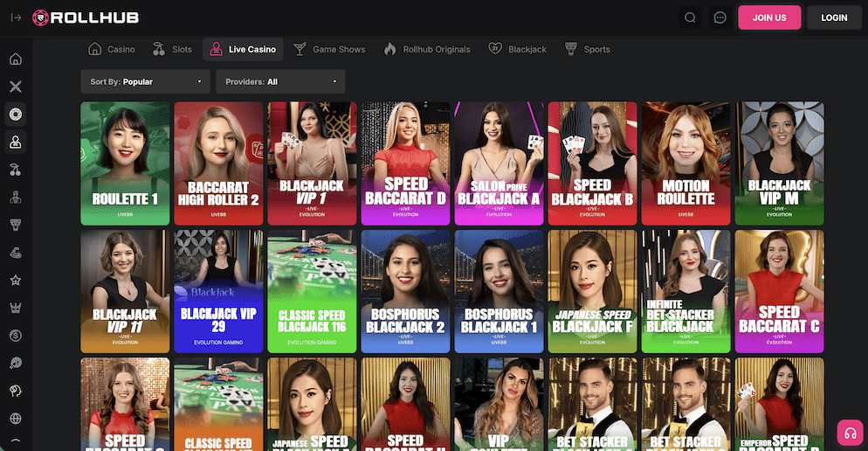Open the Blackjack category tab
Image resolution: width=868 pixels, height=451 pixels.
[517, 49]
